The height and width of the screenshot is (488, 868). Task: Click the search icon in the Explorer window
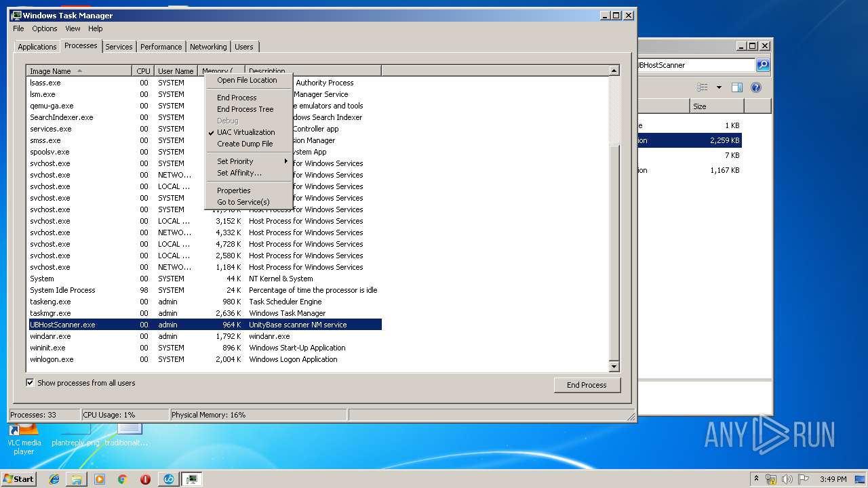click(763, 65)
